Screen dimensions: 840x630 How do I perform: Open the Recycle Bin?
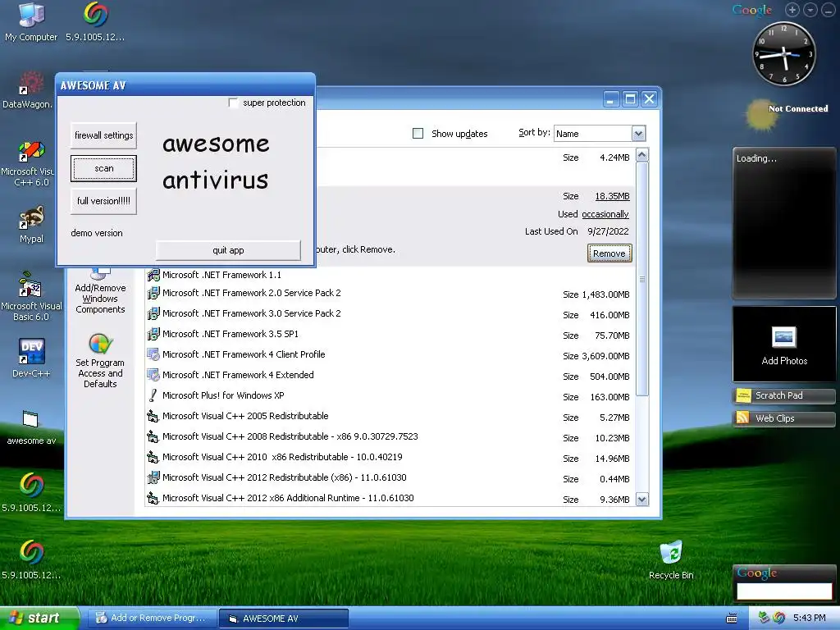point(671,559)
